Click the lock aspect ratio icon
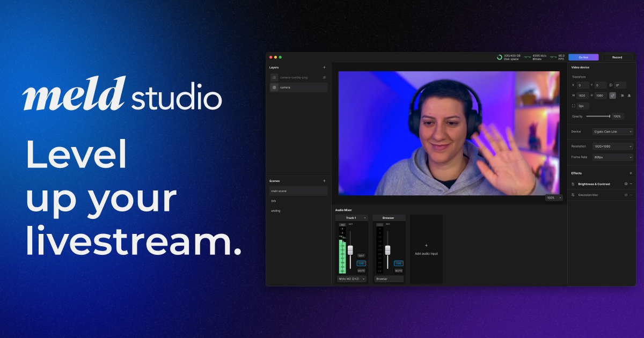This screenshot has height=338, width=644. coord(612,95)
